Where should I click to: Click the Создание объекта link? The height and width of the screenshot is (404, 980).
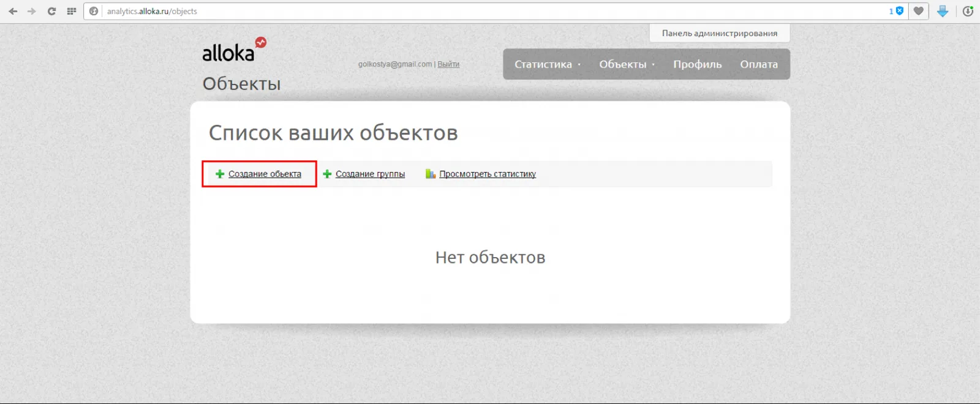point(265,174)
